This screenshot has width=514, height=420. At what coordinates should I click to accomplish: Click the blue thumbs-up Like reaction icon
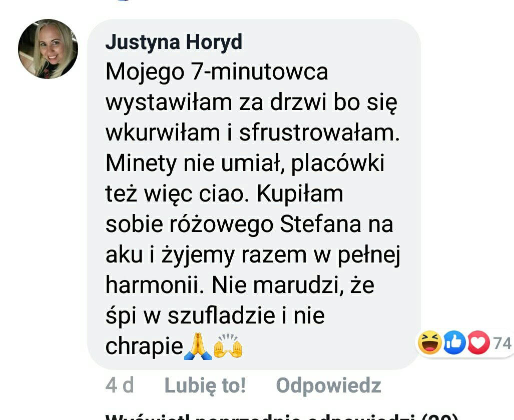click(x=454, y=342)
